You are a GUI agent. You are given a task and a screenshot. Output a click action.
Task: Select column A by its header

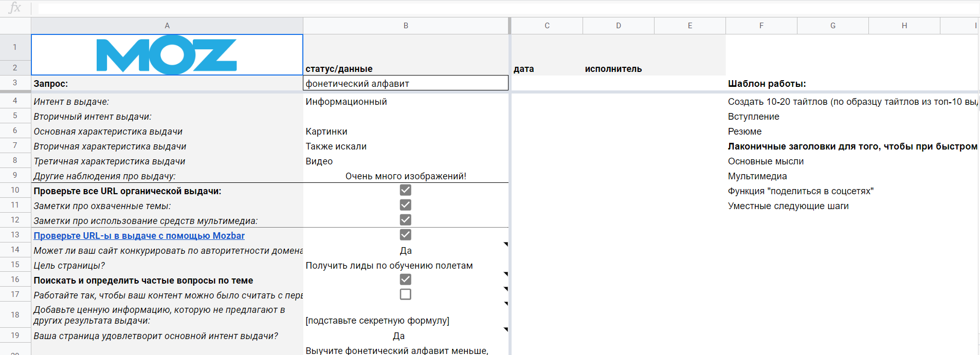167,26
